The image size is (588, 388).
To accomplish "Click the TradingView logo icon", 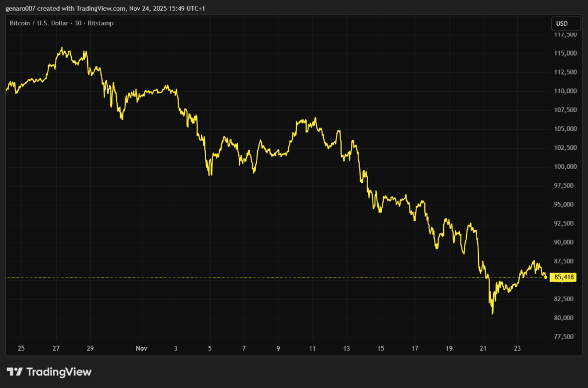I will pyautogui.click(x=14, y=372).
